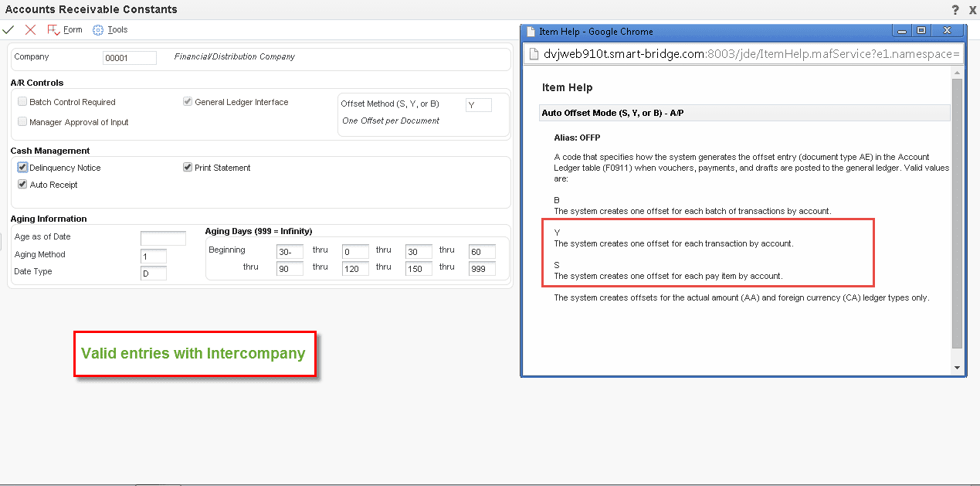
Task: Minimize the Item Help Chrome window
Action: click(x=902, y=30)
